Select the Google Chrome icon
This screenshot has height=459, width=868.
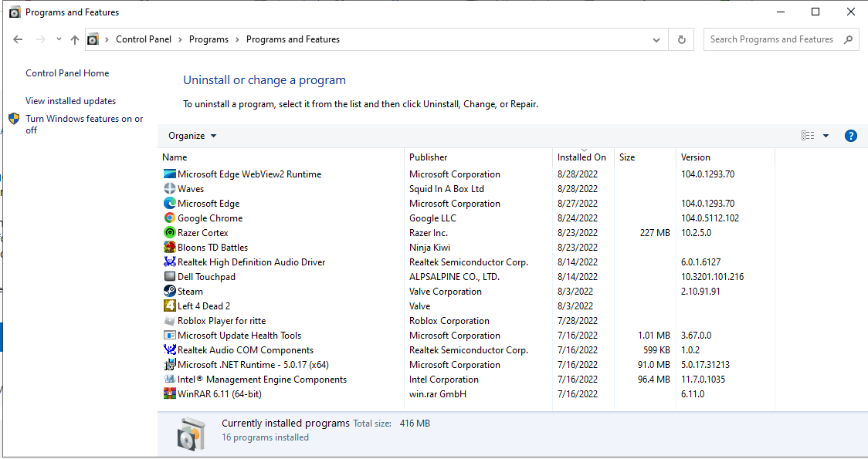169,218
